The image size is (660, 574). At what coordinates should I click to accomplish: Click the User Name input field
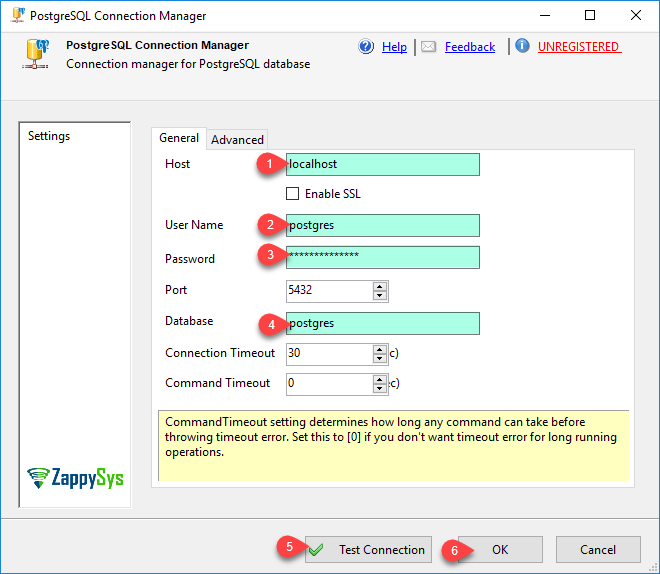[383, 225]
